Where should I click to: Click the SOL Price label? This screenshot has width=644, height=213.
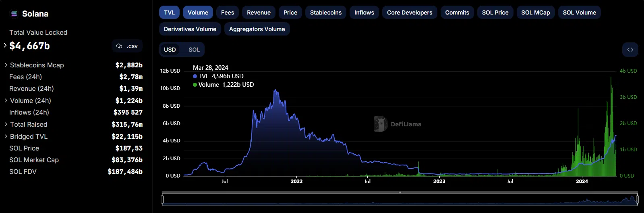coord(24,148)
